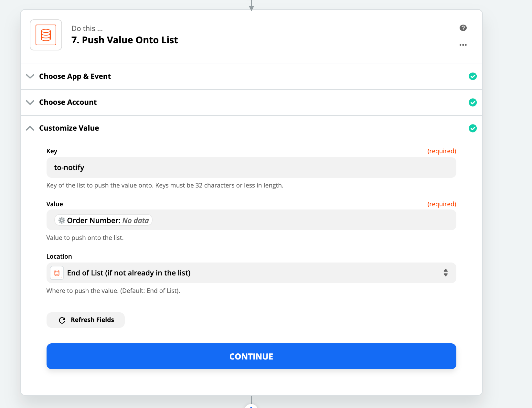This screenshot has width=532, height=408.
Task: Collapse the Customize Value section chevron
Action: (x=30, y=128)
